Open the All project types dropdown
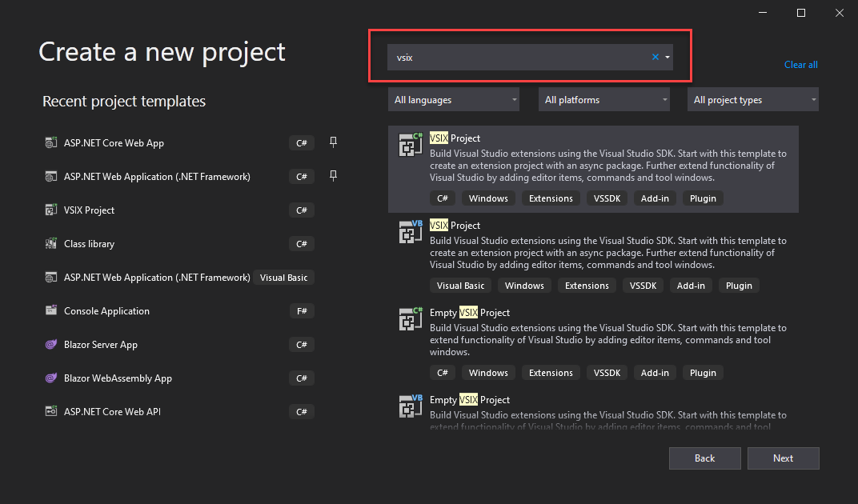Viewport: 858px width, 504px height. pyautogui.click(x=753, y=99)
